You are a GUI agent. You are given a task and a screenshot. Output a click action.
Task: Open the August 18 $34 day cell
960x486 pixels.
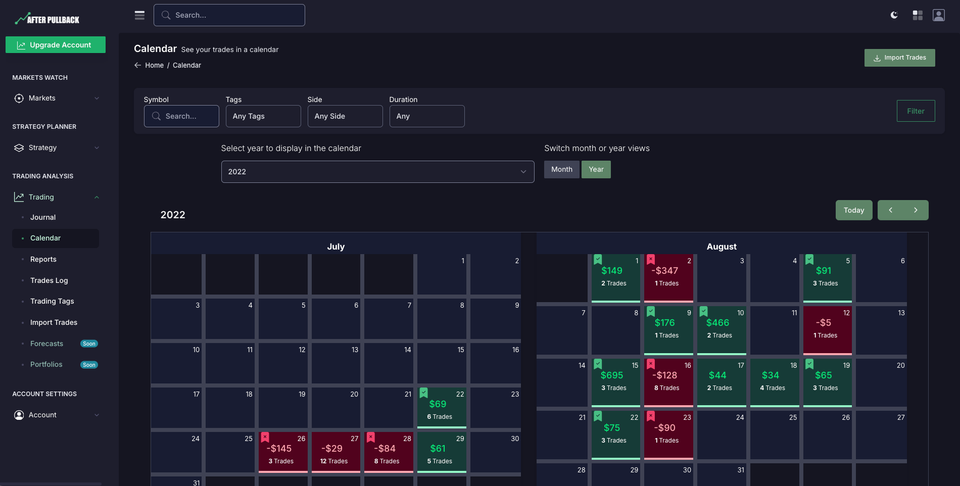(774, 383)
